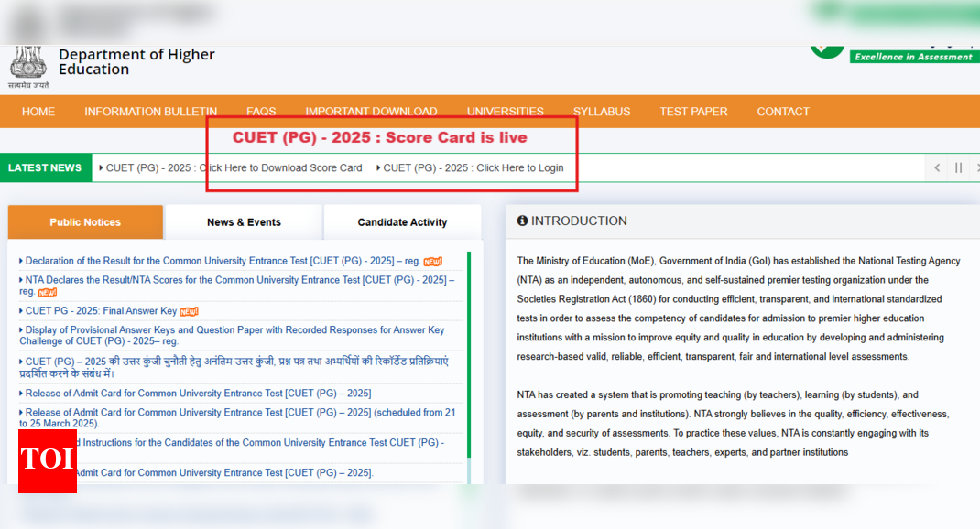
Task: Switch to the Candidate Activity tab
Action: (x=402, y=222)
